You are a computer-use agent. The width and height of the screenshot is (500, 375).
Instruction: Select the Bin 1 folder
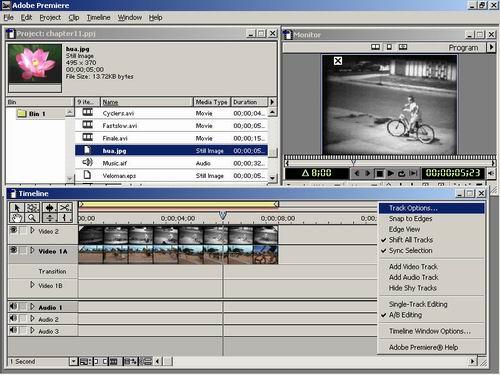point(32,114)
